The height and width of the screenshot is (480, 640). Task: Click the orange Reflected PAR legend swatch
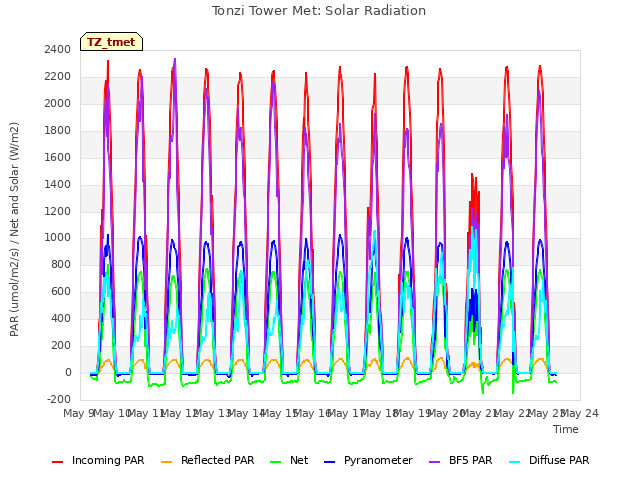167,462
